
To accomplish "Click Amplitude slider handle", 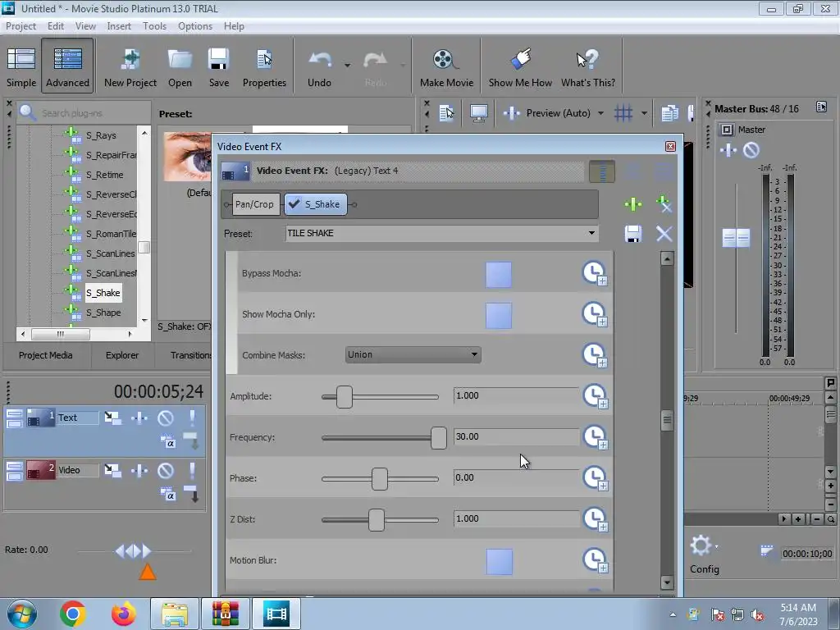I will click(345, 397).
